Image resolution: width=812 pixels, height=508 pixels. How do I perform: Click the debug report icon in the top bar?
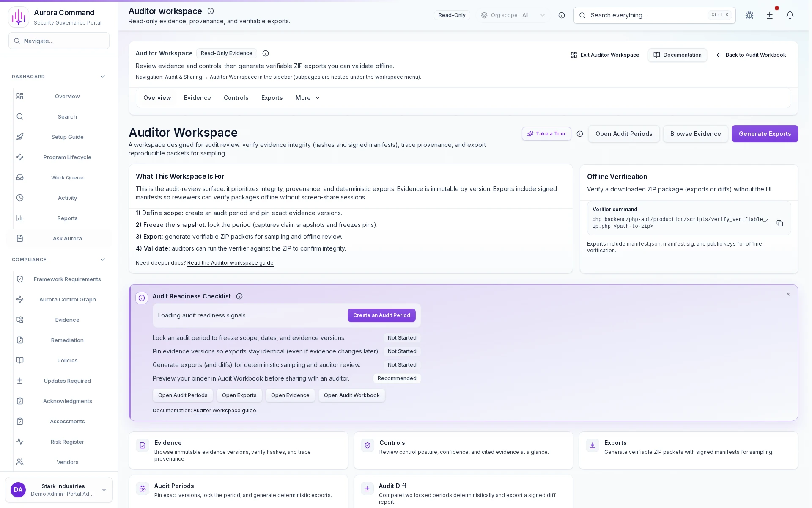[x=749, y=15]
